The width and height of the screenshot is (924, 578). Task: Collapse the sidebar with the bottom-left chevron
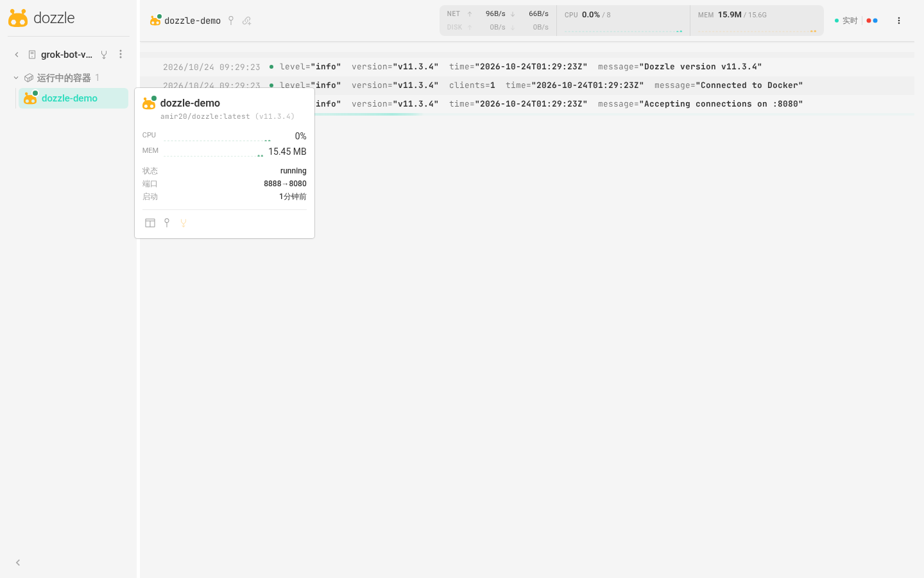coord(18,563)
